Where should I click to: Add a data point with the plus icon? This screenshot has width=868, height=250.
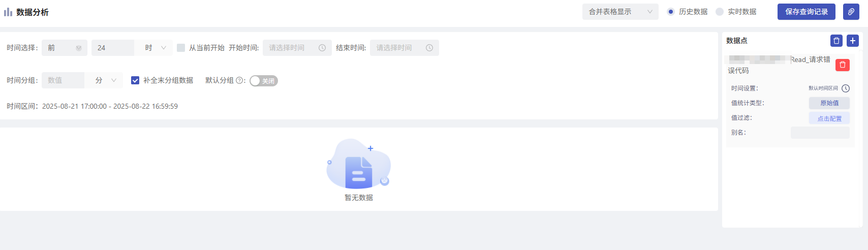(853, 41)
